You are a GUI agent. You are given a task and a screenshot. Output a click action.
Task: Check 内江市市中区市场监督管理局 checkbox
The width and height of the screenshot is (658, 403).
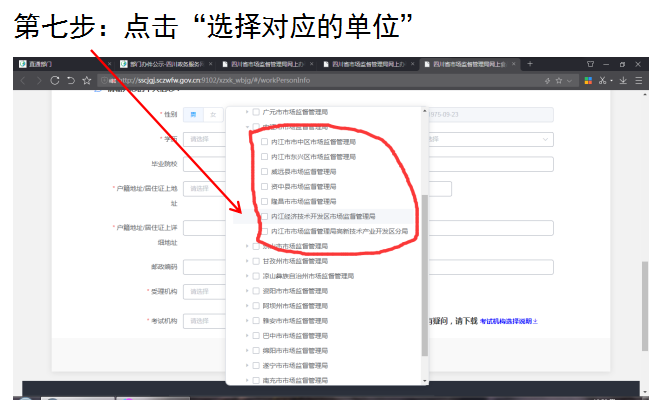coord(262,143)
